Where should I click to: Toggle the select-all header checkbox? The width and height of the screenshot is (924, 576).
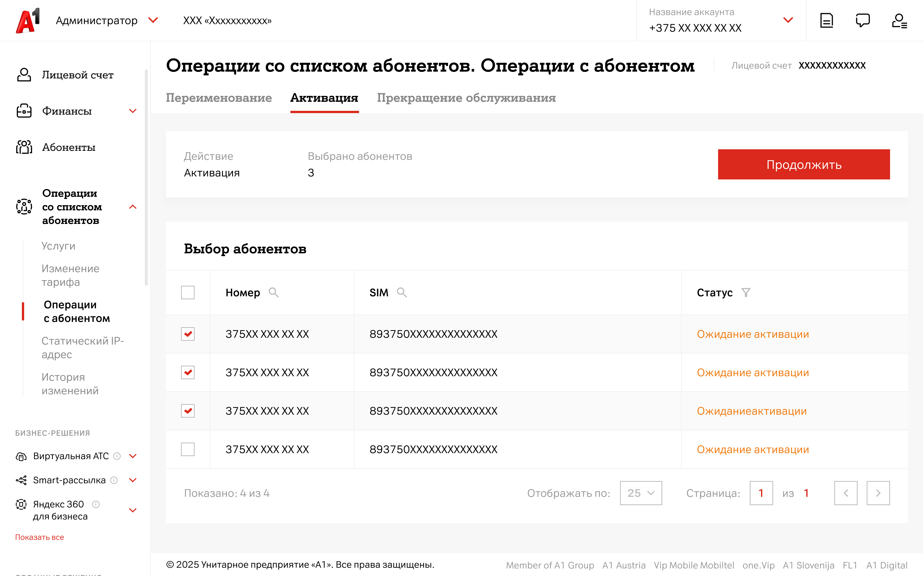pyautogui.click(x=188, y=293)
